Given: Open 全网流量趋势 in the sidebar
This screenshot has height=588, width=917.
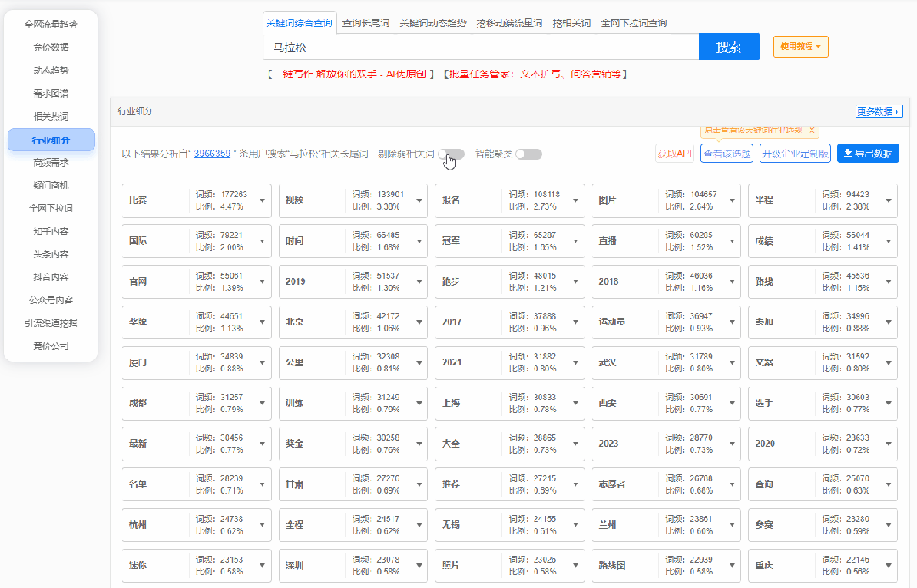Looking at the screenshot, I should [x=51, y=25].
